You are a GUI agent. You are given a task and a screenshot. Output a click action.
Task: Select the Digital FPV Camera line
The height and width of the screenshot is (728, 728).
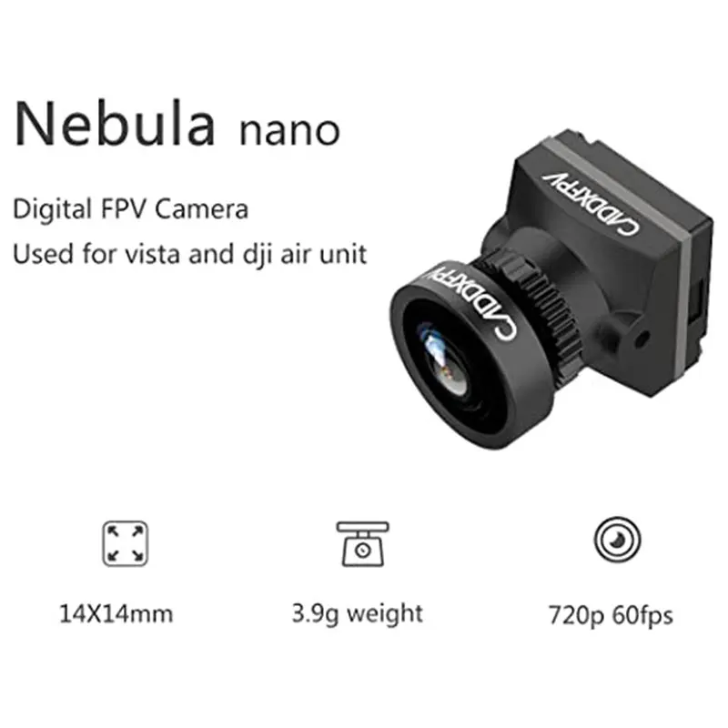pos(131,209)
